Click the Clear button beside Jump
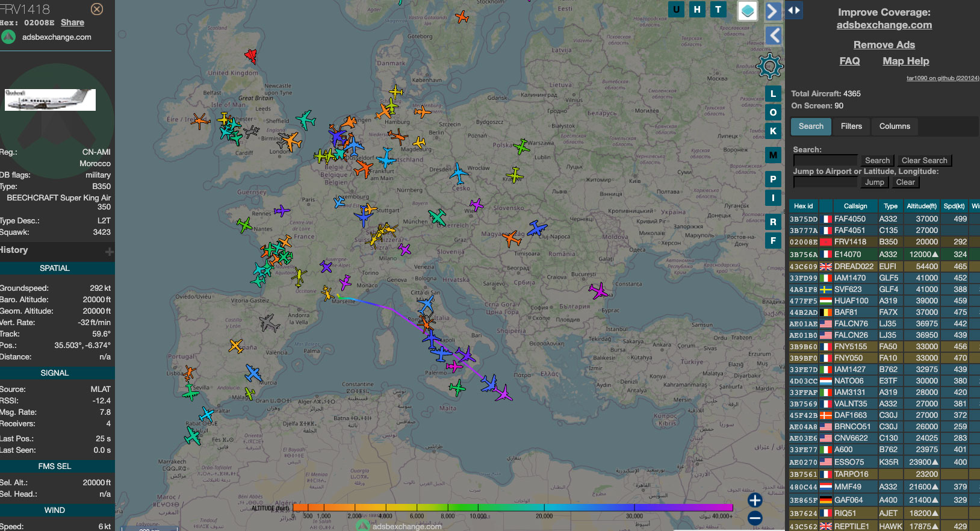The height and width of the screenshot is (531, 980). (905, 182)
